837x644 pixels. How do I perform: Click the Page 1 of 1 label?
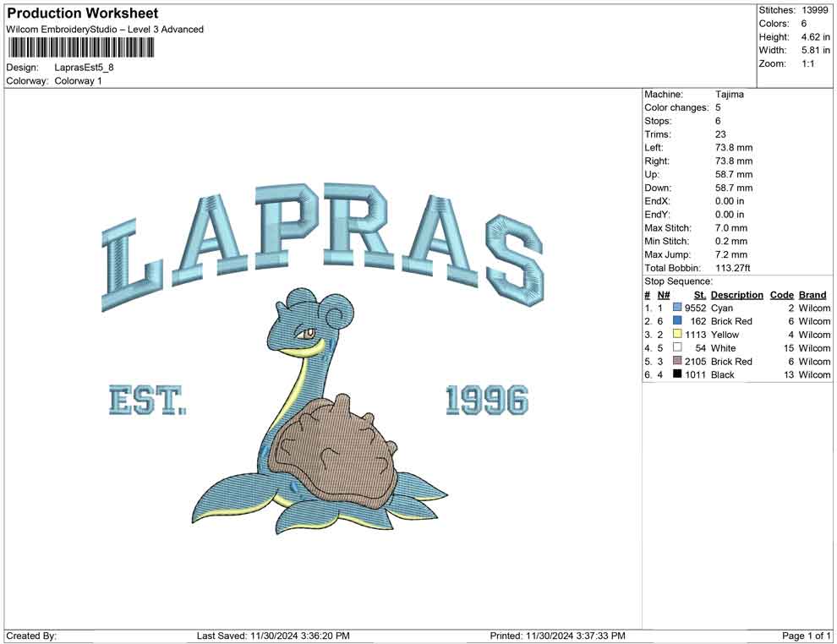tap(806, 636)
